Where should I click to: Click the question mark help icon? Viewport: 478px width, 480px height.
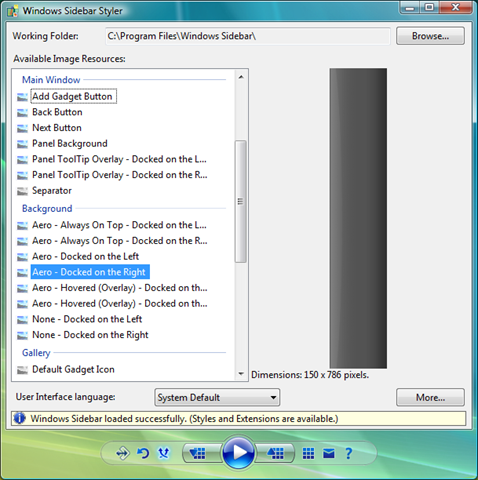pyautogui.click(x=349, y=453)
